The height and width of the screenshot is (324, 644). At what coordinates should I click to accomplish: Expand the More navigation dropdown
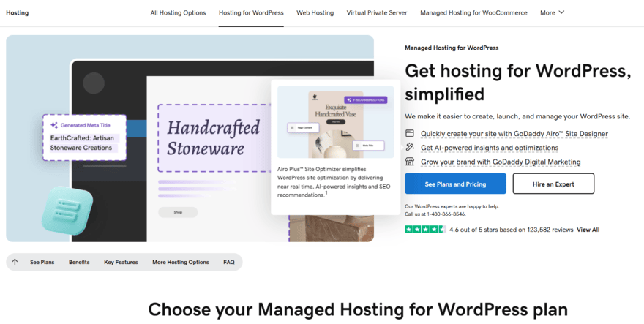coord(552,12)
